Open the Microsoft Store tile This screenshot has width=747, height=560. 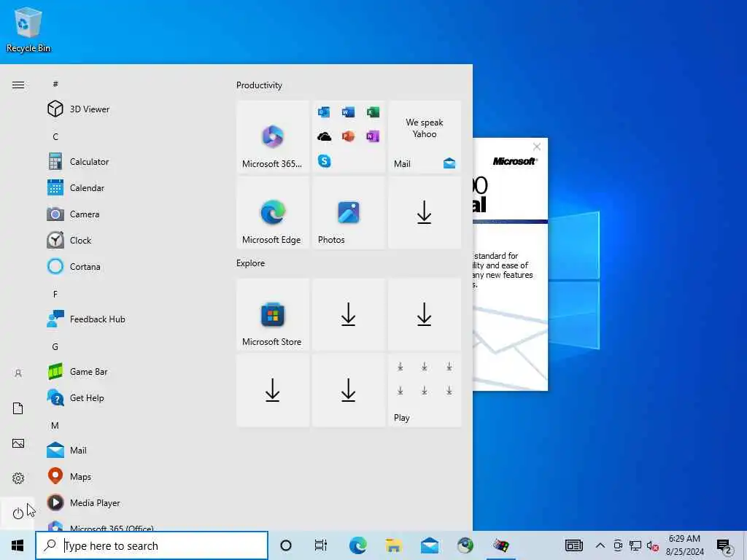[x=273, y=315]
